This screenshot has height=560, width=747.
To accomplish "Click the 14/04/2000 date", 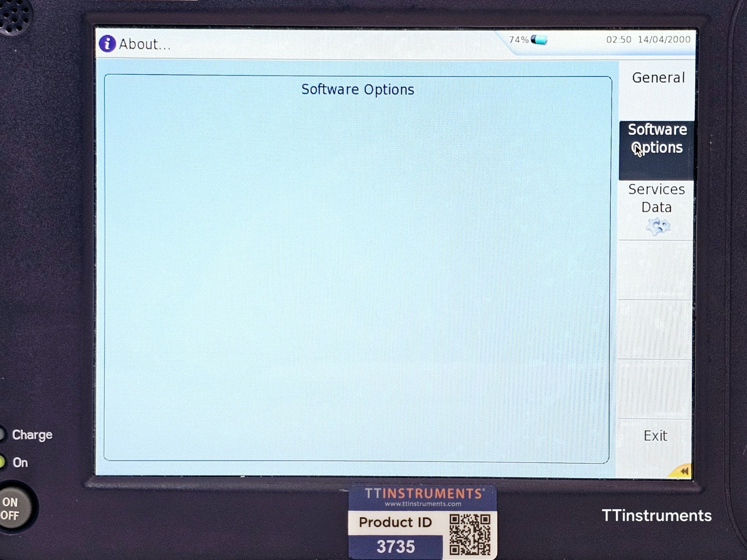I will coord(664,39).
